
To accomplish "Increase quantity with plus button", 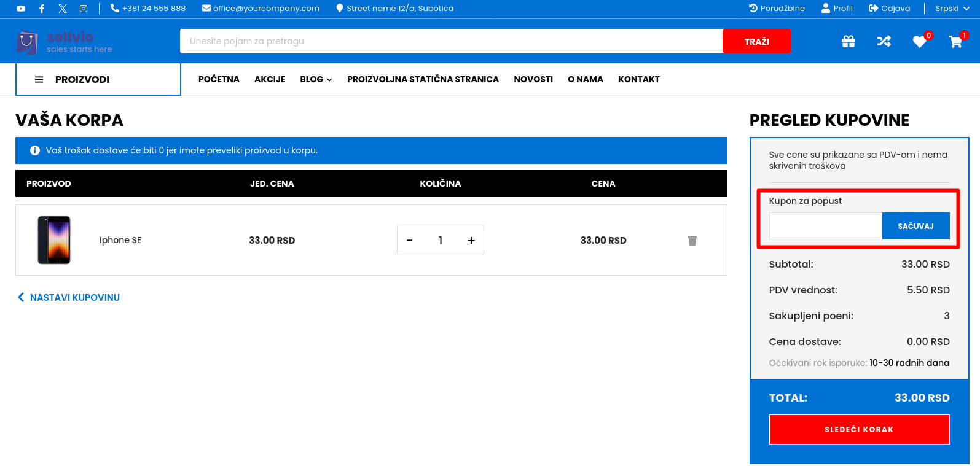I will [x=471, y=241].
